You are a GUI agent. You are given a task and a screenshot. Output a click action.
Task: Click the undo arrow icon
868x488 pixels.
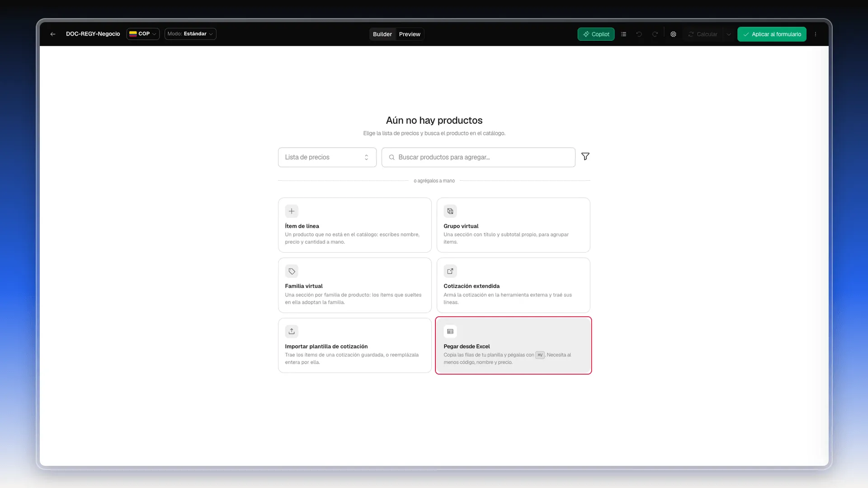tap(639, 34)
